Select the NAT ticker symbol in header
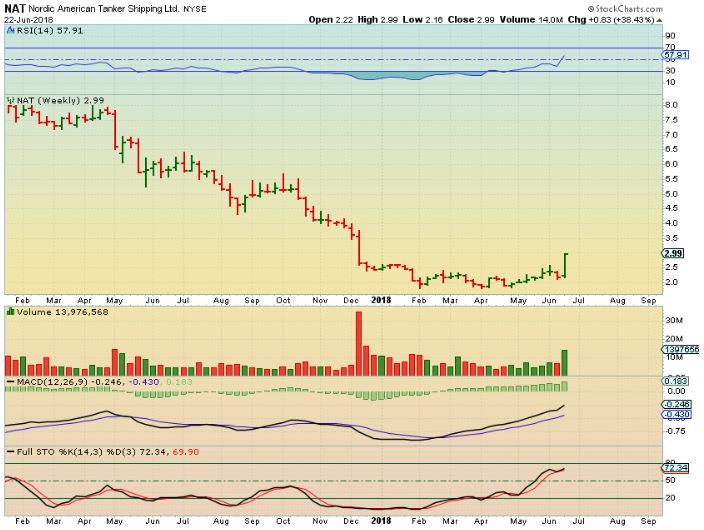This screenshot has width=704, height=530. click(x=15, y=9)
